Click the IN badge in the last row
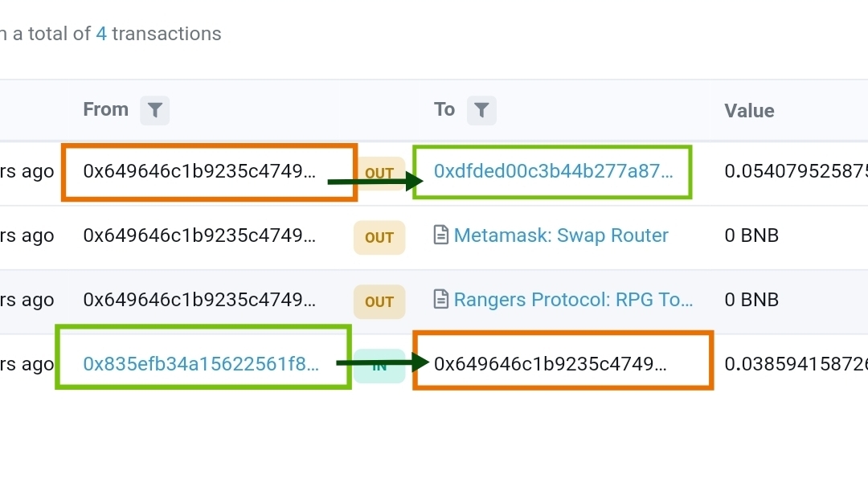 379,366
